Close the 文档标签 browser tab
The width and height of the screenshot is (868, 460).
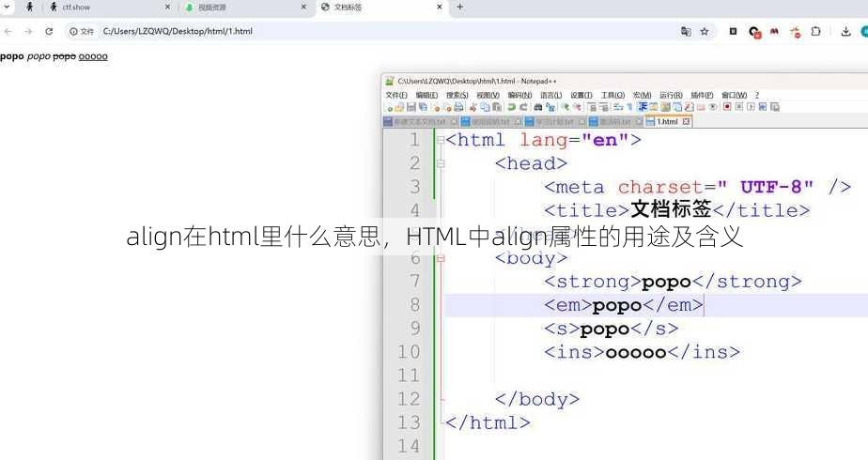pos(440,8)
